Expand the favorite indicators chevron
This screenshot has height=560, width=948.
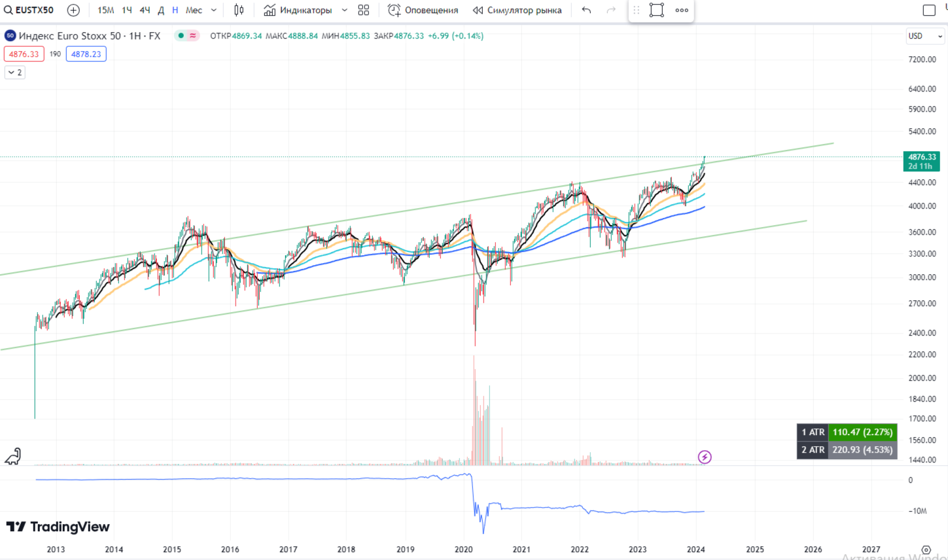pyautogui.click(x=345, y=10)
